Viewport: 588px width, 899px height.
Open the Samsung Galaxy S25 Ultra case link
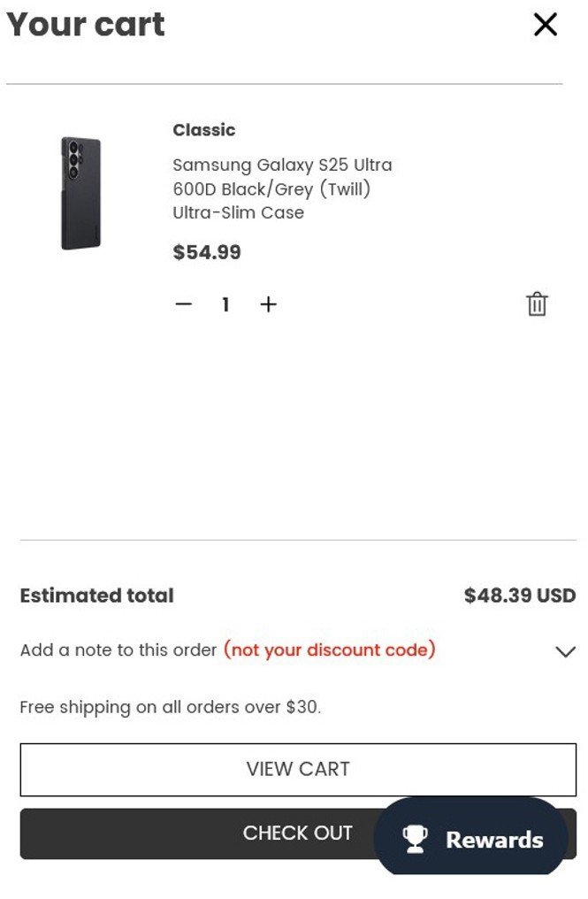[282, 188]
